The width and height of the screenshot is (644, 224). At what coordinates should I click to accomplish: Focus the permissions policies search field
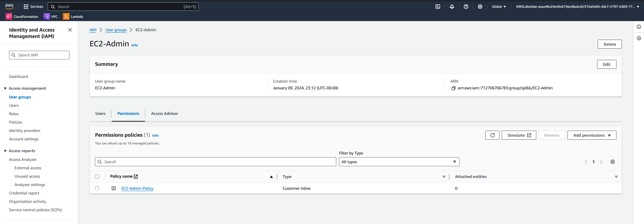tap(215, 162)
